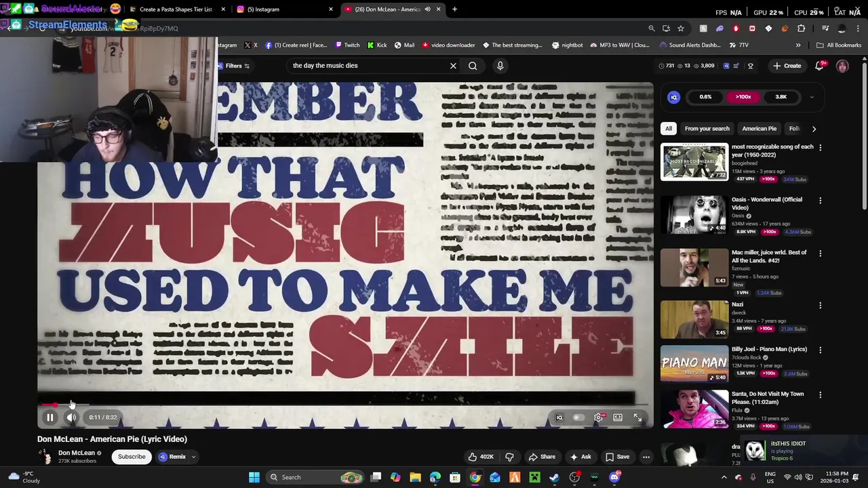
Task: Open options for the 'Nazi' video
Action: [820, 305]
